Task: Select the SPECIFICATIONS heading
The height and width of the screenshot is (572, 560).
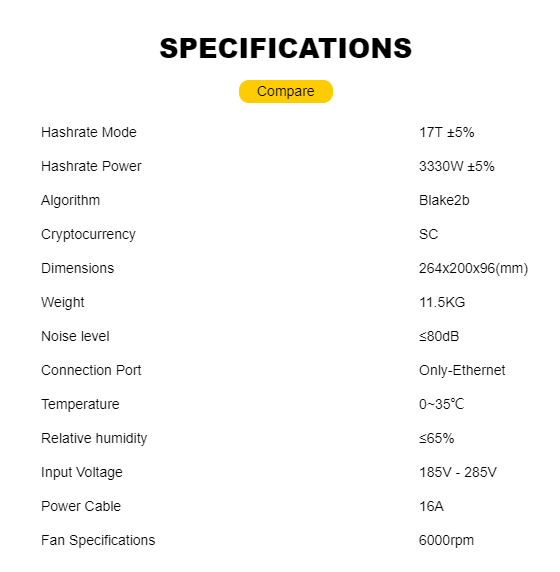Action: [286, 48]
